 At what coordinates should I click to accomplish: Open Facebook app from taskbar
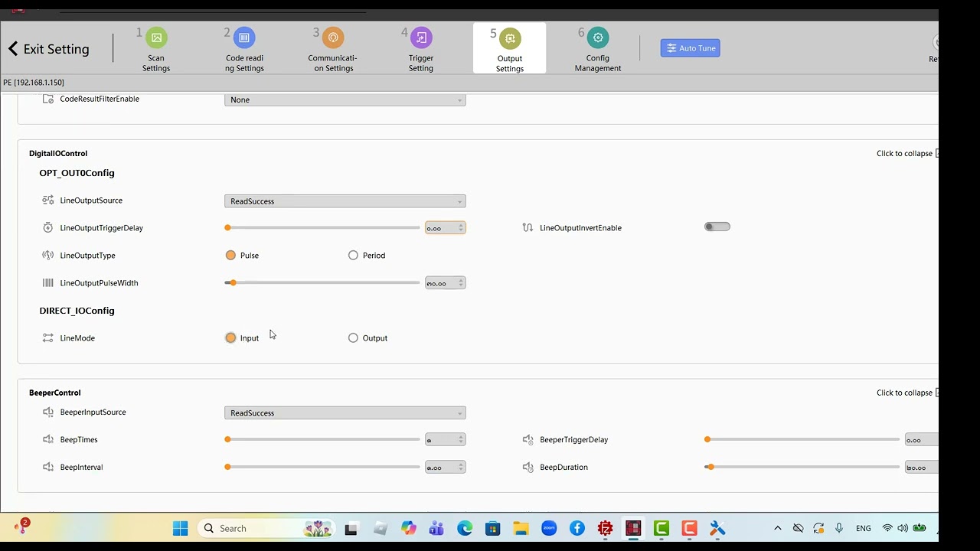[x=577, y=529]
